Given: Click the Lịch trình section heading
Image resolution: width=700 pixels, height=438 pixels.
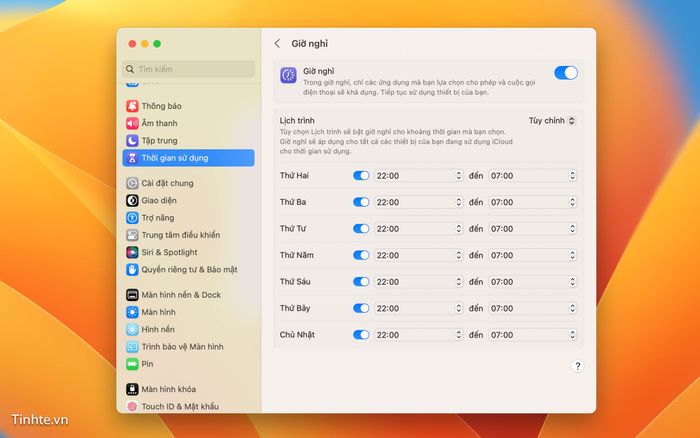Looking at the screenshot, I should pyautogui.click(x=297, y=121).
